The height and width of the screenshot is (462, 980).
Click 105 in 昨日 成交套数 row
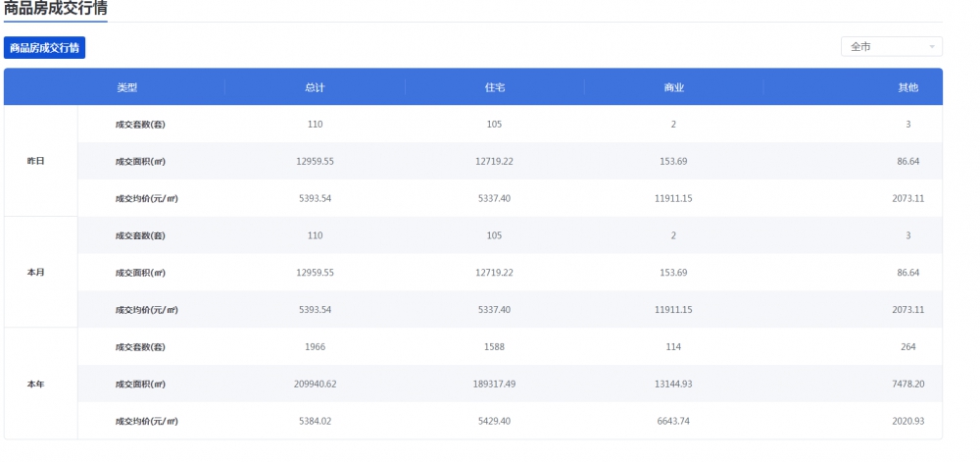(494, 125)
